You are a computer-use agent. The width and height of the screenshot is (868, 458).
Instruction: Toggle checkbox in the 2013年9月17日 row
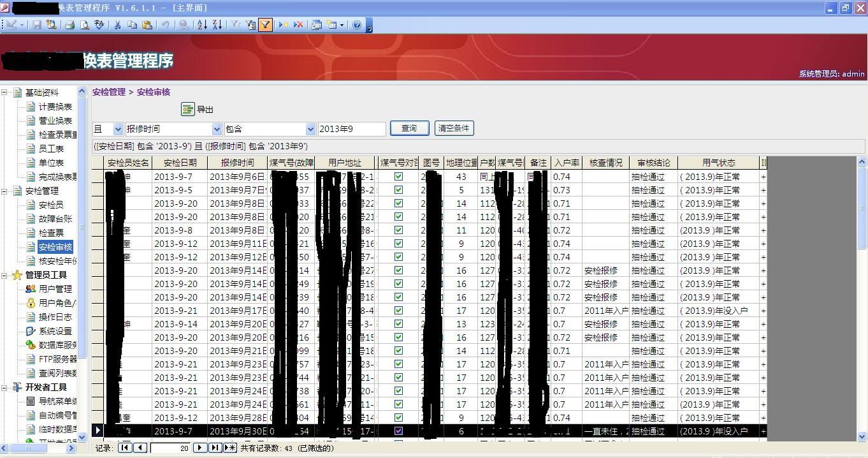398,311
